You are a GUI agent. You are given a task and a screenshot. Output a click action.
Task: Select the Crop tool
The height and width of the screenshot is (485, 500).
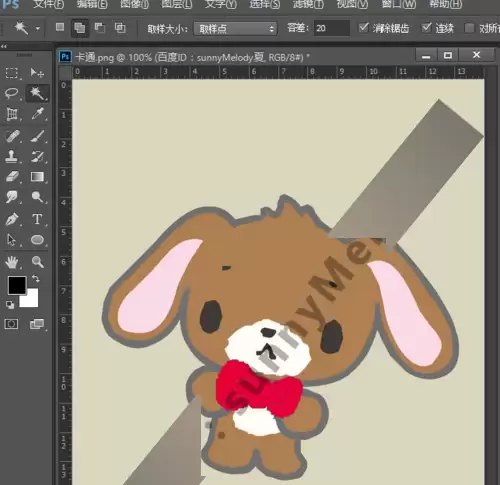[12, 114]
